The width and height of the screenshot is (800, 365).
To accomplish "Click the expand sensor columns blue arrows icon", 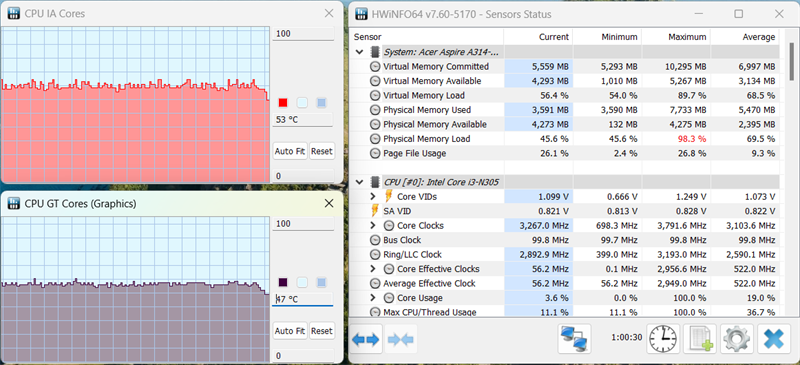I will point(365,339).
